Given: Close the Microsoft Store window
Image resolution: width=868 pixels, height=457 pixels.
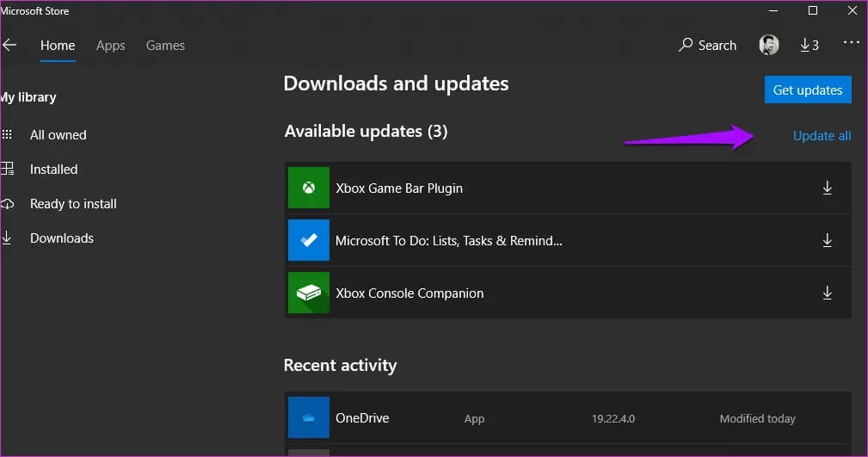Looking at the screenshot, I should click(852, 10).
